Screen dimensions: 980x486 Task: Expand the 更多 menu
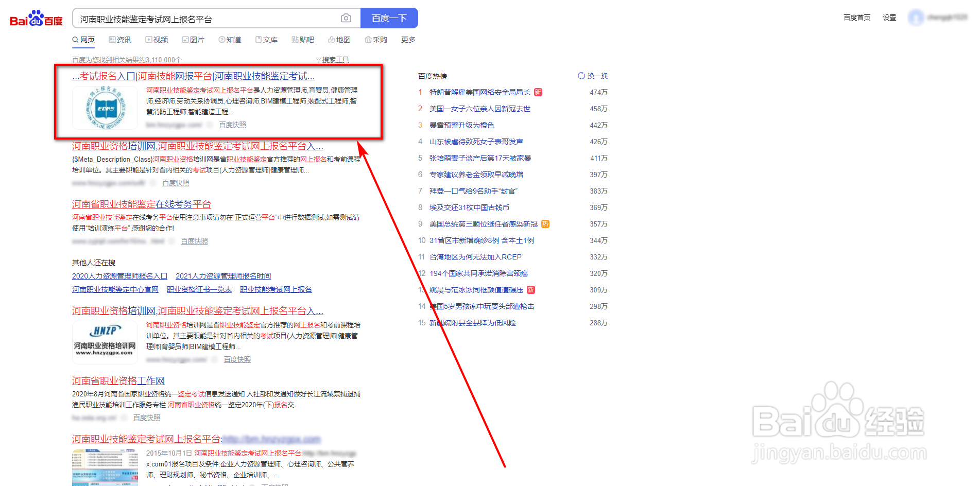[x=407, y=40]
